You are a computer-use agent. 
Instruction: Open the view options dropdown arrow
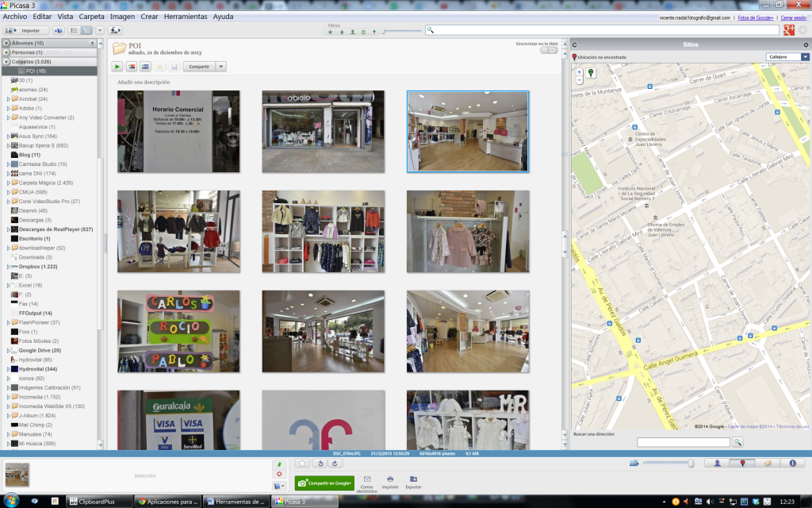point(100,31)
